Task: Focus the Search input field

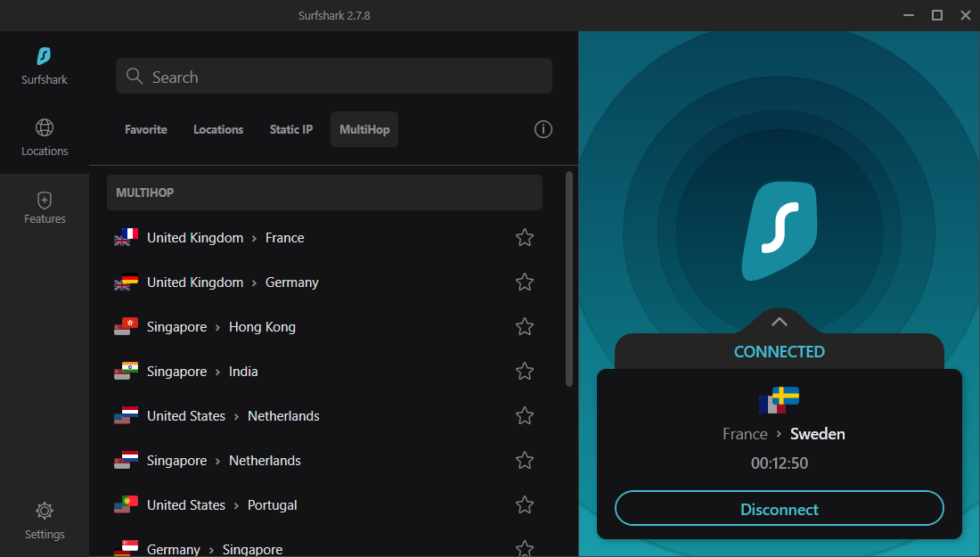Action: (x=334, y=77)
